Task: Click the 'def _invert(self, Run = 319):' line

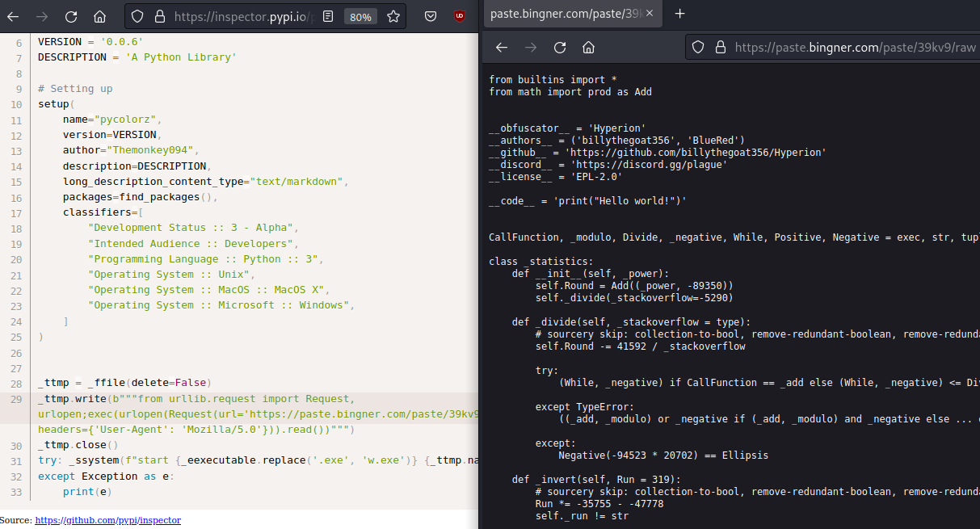Action: coord(596,480)
